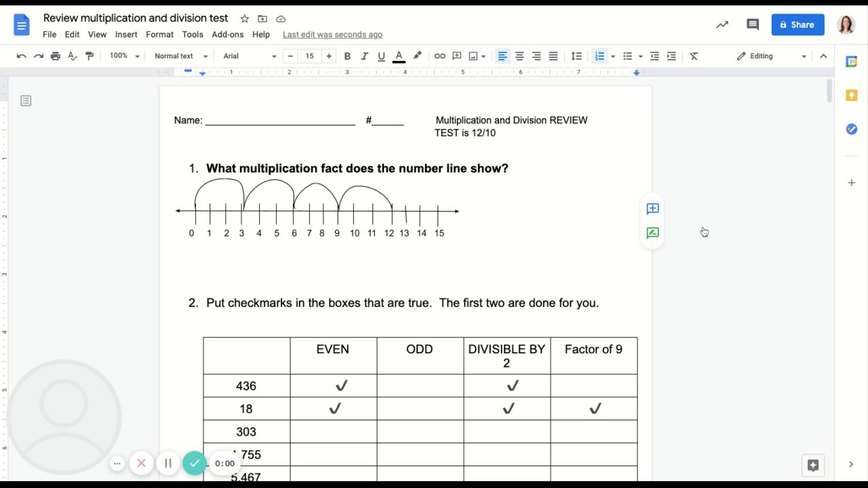
Task: Open the text color picker
Action: (x=399, y=56)
